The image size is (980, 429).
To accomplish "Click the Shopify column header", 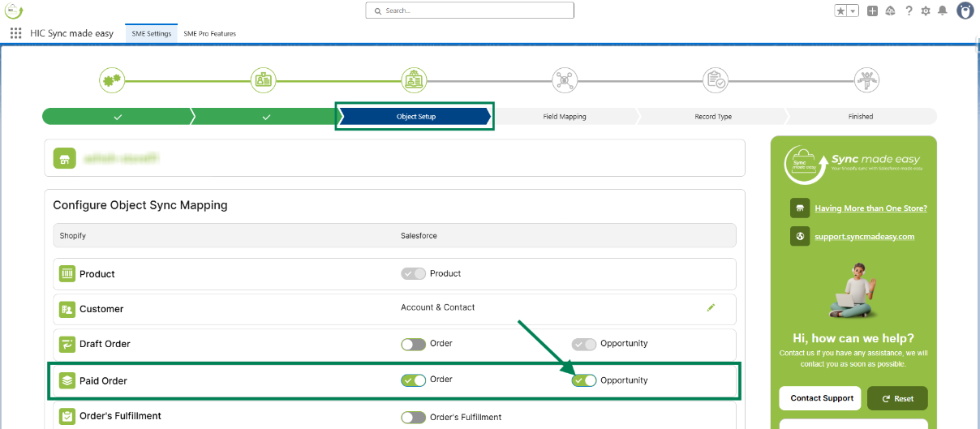I will [x=73, y=235].
